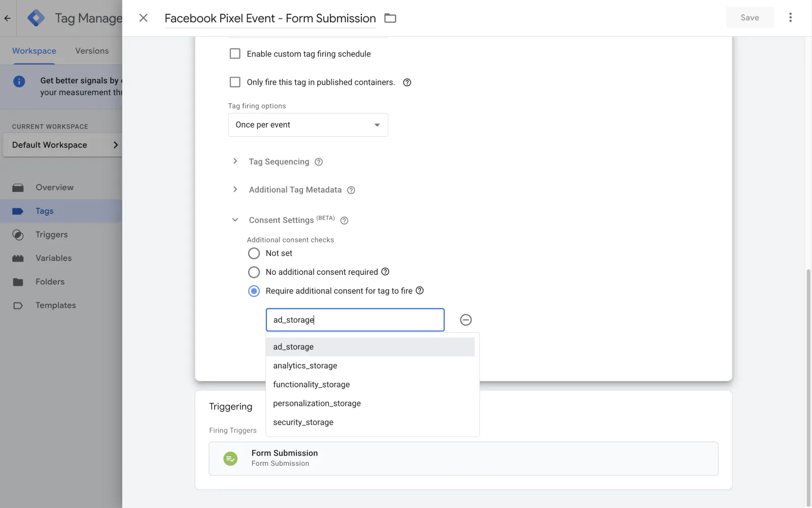Collapse the Consent Settings section
Image resolution: width=812 pixels, height=508 pixels.
pos(235,220)
